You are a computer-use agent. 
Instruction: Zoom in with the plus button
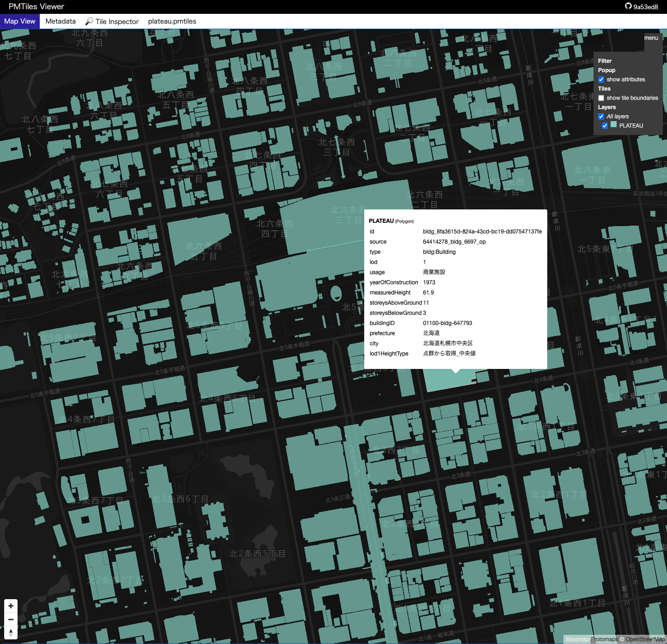[11, 606]
